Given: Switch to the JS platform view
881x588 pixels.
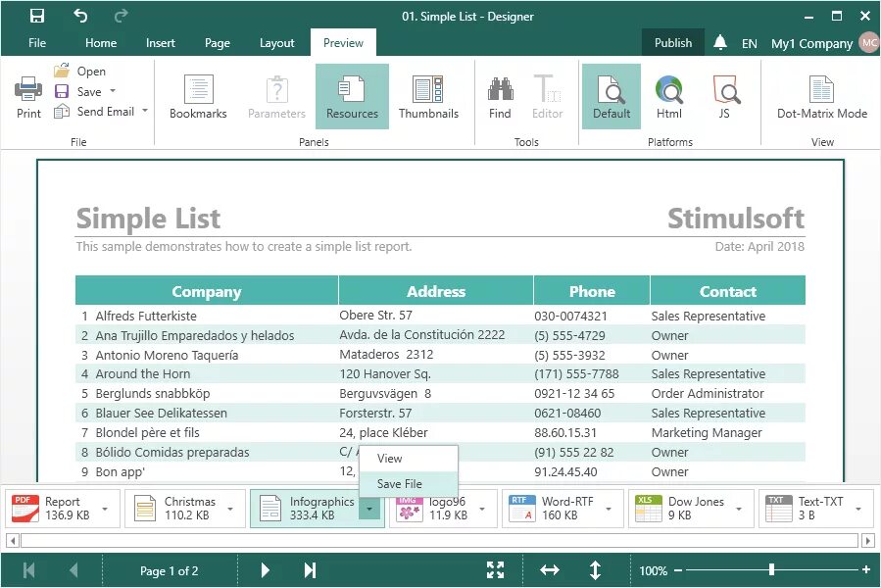Looking at the screenshot, I should [725, 95].
